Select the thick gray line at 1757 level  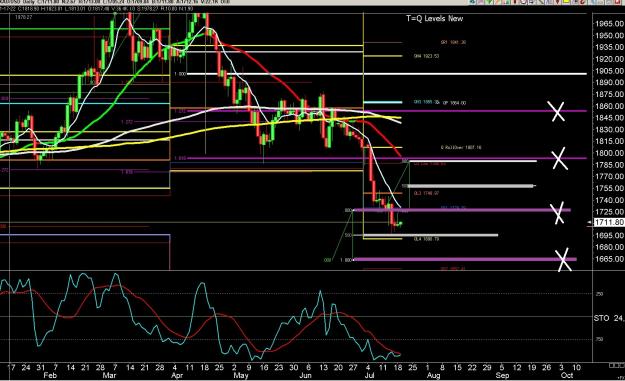471,186
